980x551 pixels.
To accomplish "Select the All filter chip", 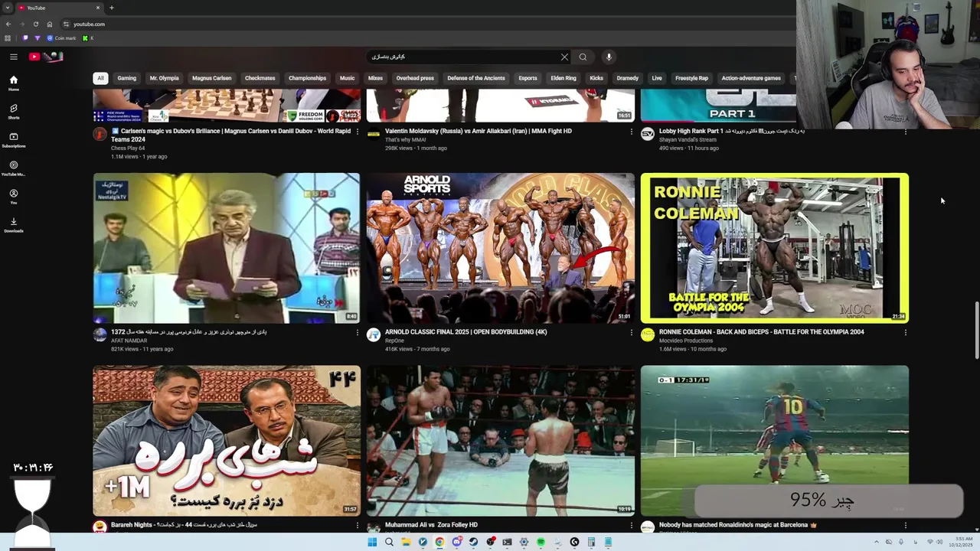I will click(100, 78).
